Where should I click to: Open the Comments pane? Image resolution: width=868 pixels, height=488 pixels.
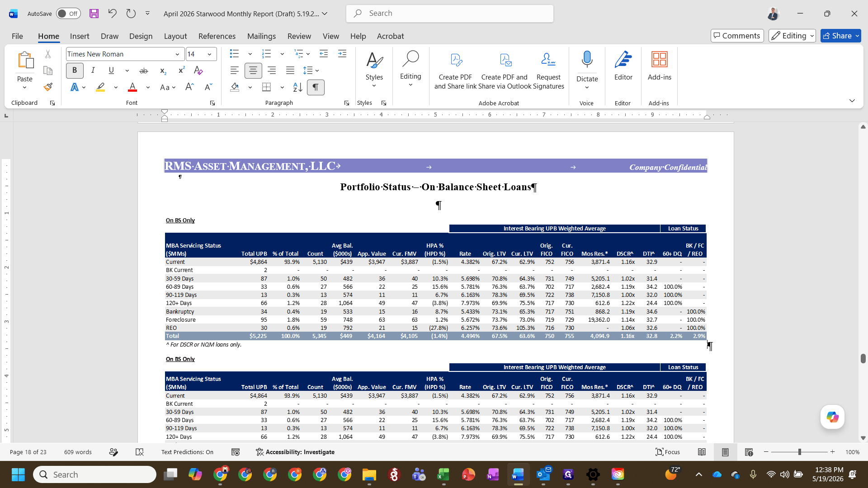(737, 36)
